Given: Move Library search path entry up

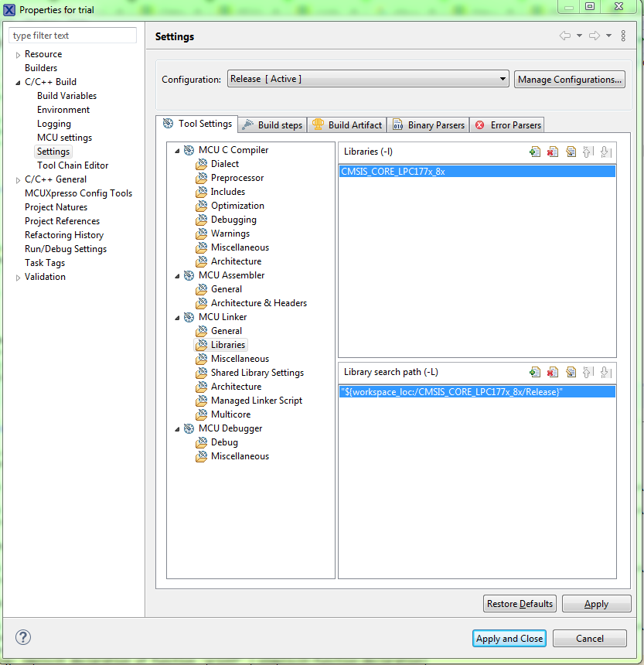Looking at the screenshot, I should tap(588, 372).
